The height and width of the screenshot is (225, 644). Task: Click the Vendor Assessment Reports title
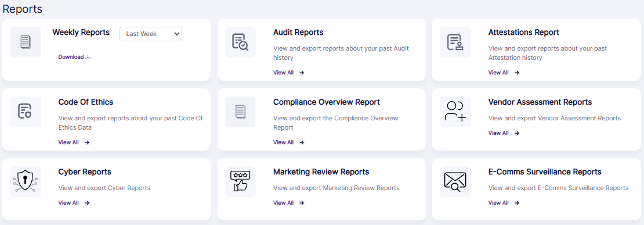(540, 102)
